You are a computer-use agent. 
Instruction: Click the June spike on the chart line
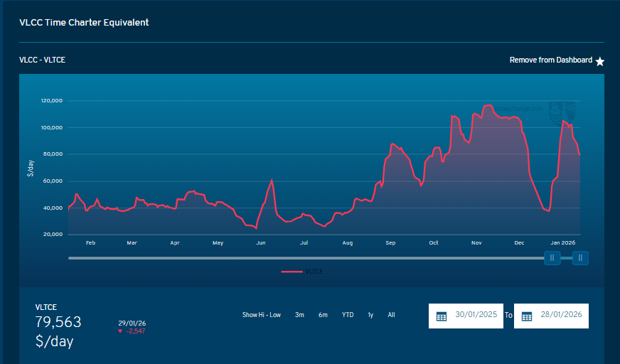click(272, 180)
